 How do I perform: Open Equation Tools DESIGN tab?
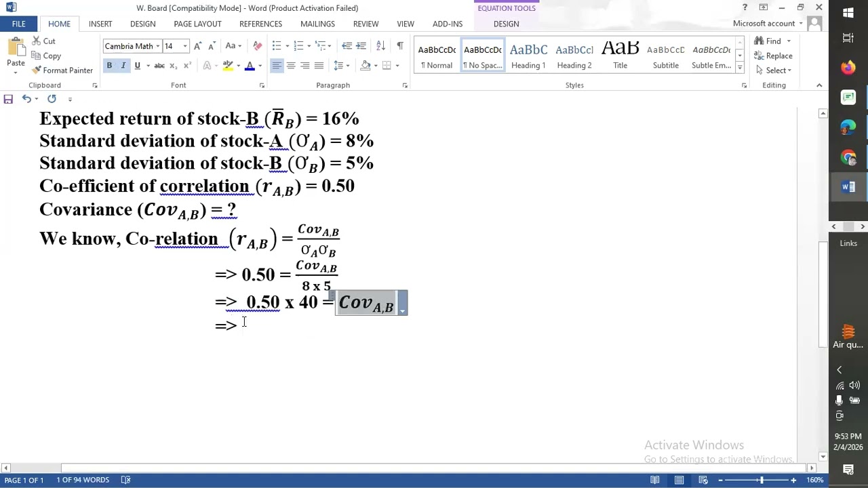[506, 24]
